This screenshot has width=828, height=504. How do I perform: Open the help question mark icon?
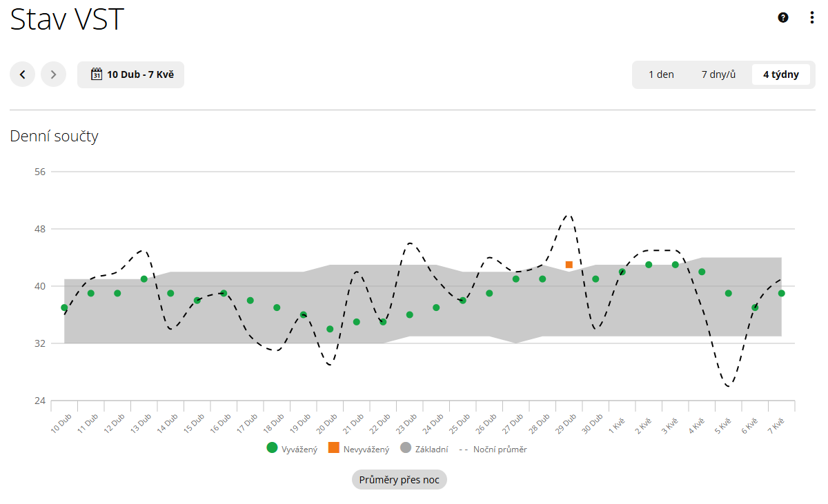[x=783, y=18]
